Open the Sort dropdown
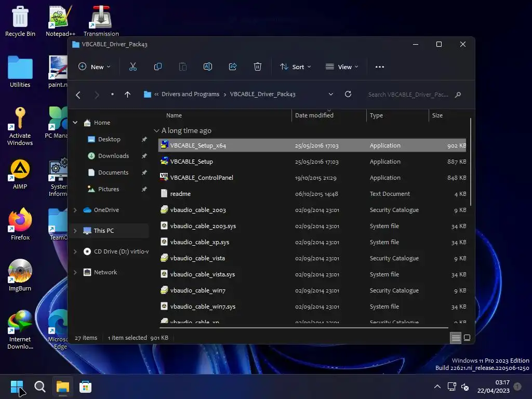This screenshot has height=399, width=532. point(295,67)
